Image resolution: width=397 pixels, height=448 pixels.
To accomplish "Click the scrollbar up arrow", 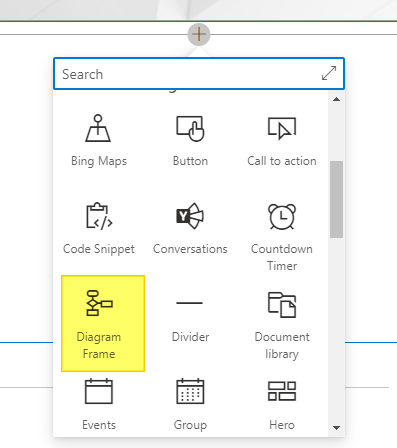I will [x=336, y=99].
